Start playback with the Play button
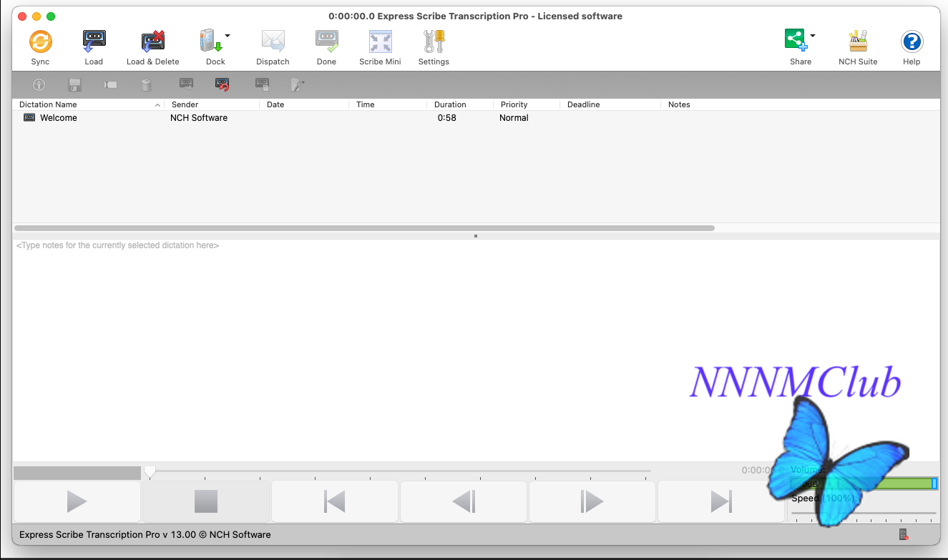948x560 pixels. [x=77, y=501]
